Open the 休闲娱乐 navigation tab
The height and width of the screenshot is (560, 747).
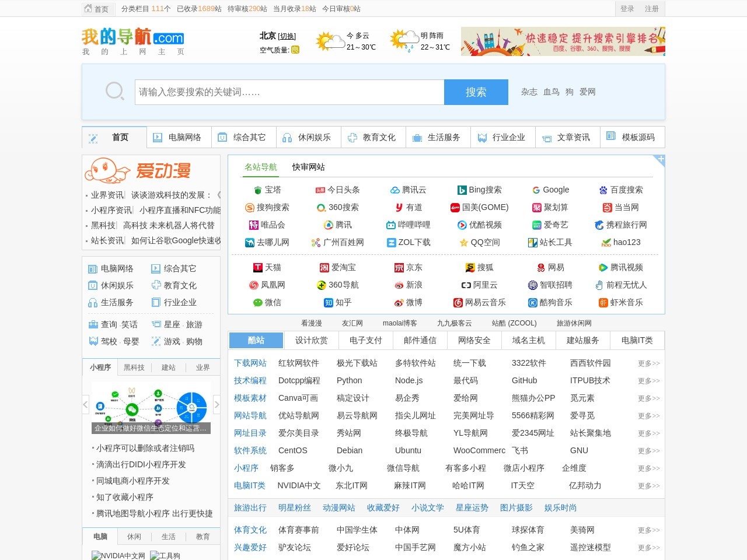coord(309,138)
